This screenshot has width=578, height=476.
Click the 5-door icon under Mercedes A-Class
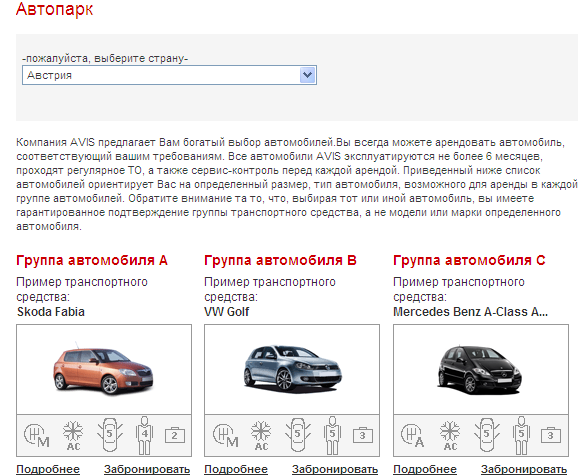[487, 435]
